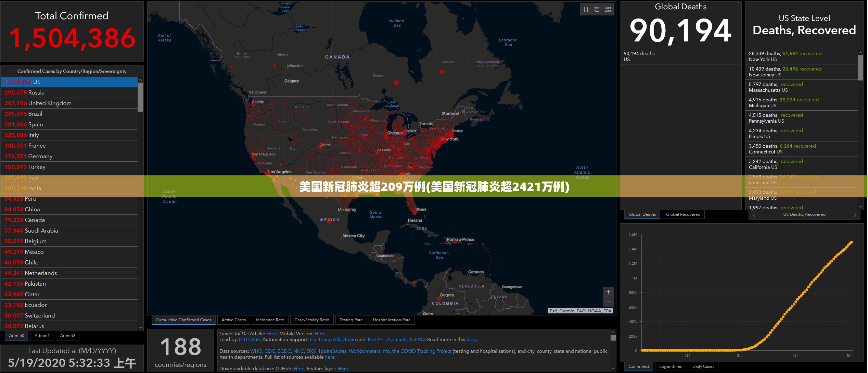The image size is (868, 373).
Task: Select the Admin2 list tab
Action: [68, 336]
